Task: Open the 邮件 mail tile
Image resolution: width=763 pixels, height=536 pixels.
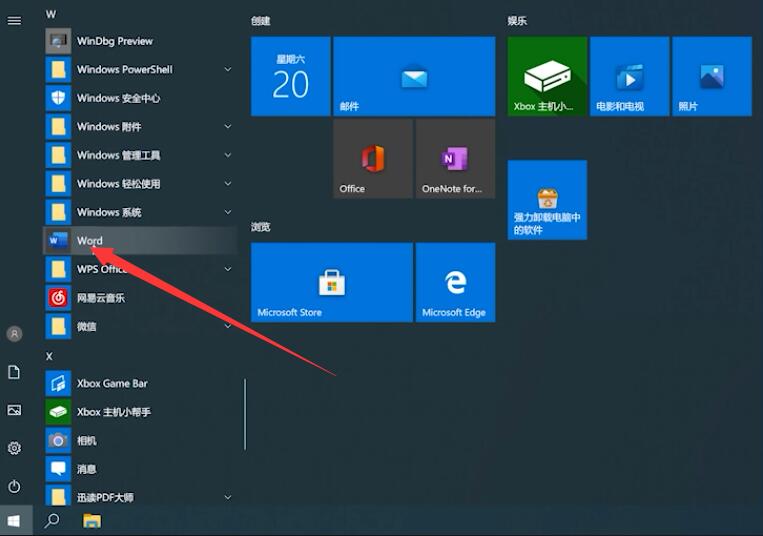Action: coord(414,76)
